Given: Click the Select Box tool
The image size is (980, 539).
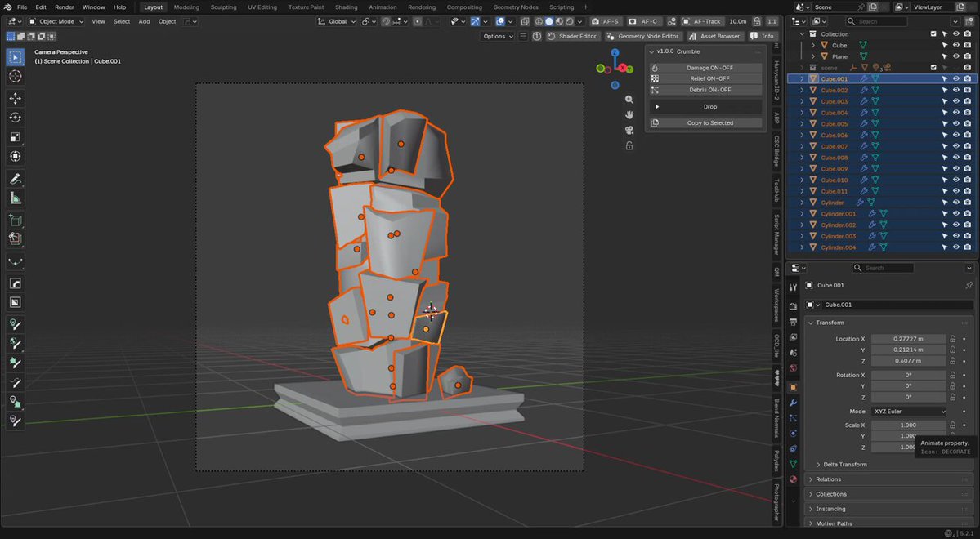Looking at the screenshot, I should point(16,57).
